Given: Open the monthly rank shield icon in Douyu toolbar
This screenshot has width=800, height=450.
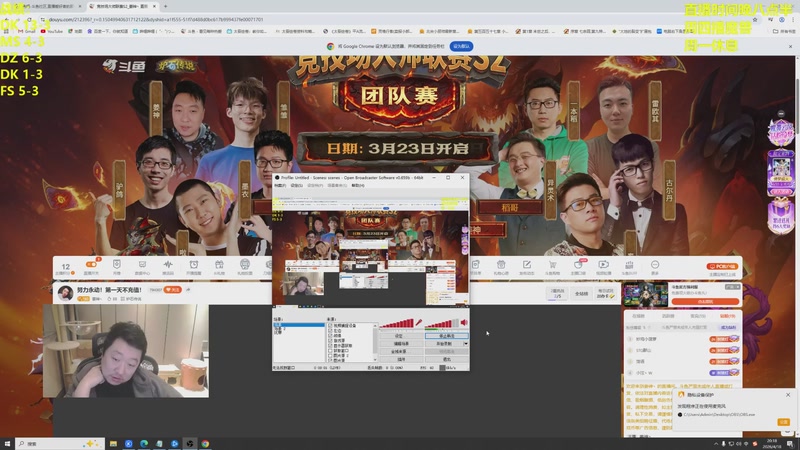Looking at the screenshot, I should pyautogui.click(x=117, y=264).
